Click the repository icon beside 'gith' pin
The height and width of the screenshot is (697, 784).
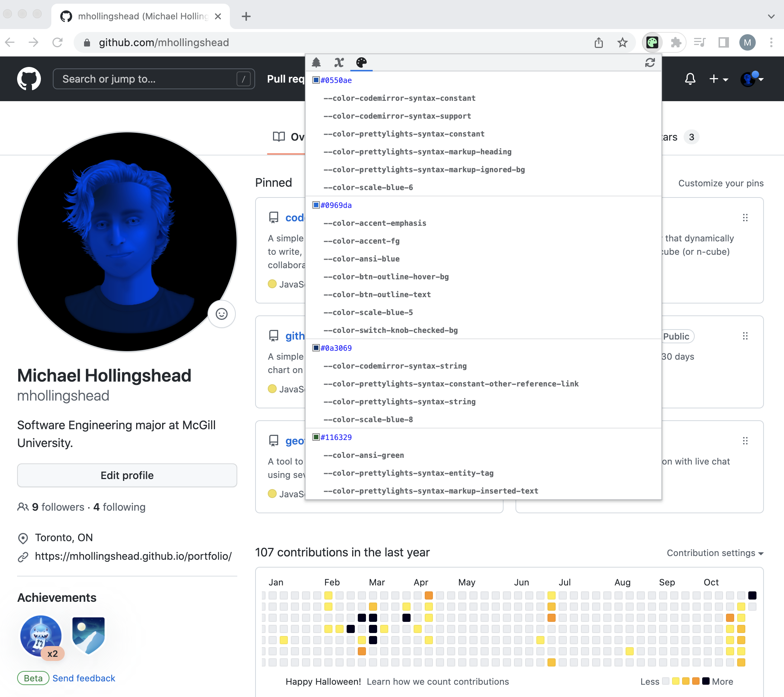(273, 335)
